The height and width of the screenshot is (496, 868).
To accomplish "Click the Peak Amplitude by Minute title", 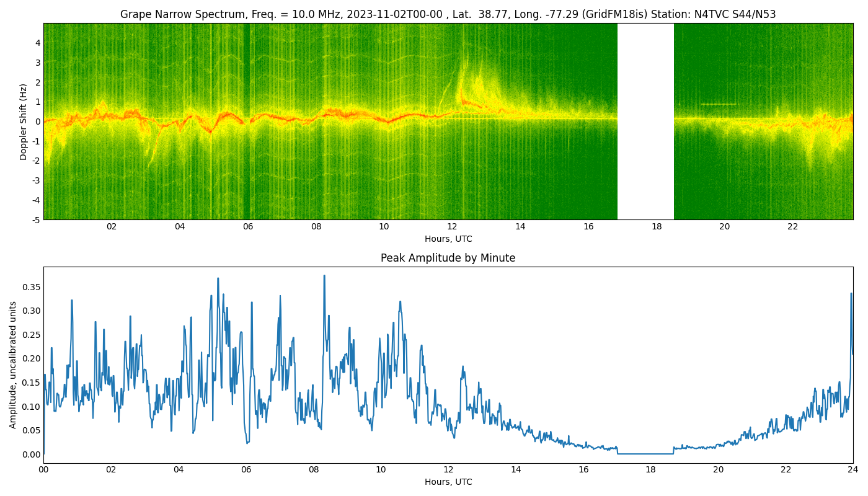I will click(448, 258).
